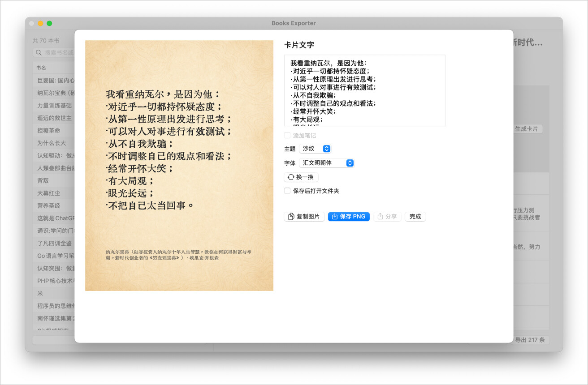Click the share icon on 分享
This screenshot has width=588, height=385.
pos(380,217)
